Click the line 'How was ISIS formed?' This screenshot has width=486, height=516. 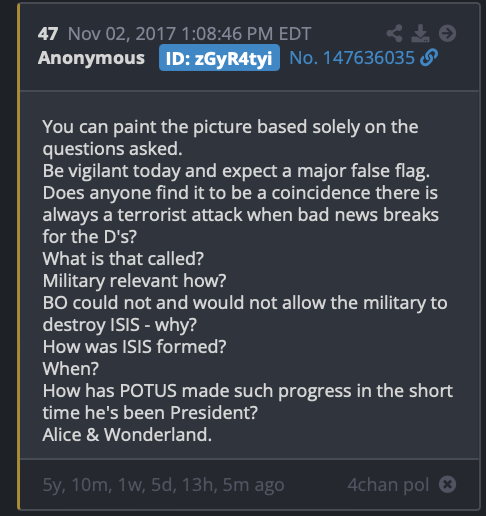click(x=134, y=347)
